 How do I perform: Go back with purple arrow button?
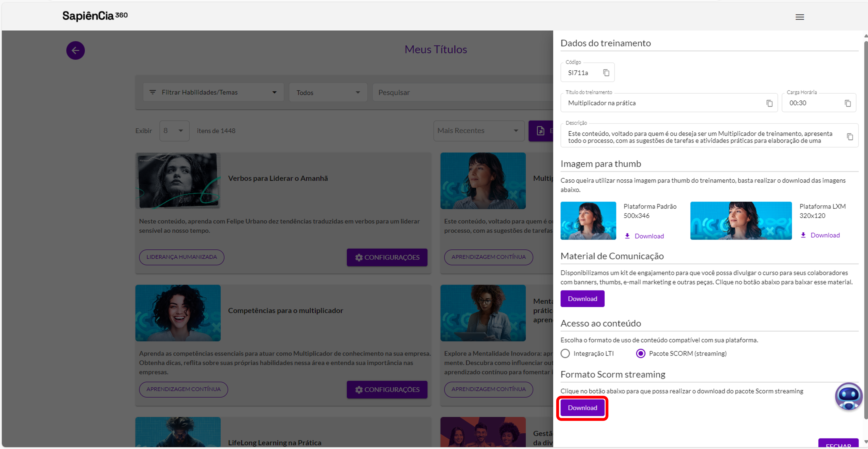75,51
